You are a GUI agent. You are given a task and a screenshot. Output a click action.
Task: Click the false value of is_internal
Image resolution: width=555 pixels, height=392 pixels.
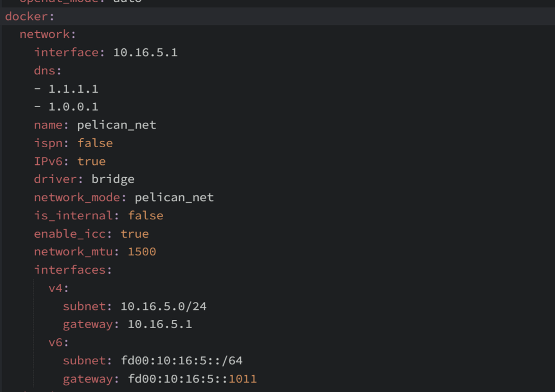click(145, 215)
